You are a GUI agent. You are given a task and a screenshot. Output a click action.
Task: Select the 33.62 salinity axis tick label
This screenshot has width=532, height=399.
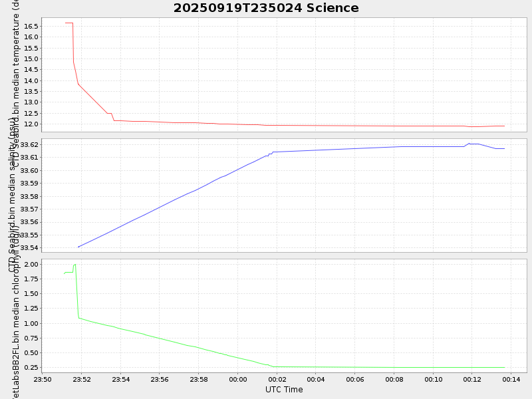29,144
